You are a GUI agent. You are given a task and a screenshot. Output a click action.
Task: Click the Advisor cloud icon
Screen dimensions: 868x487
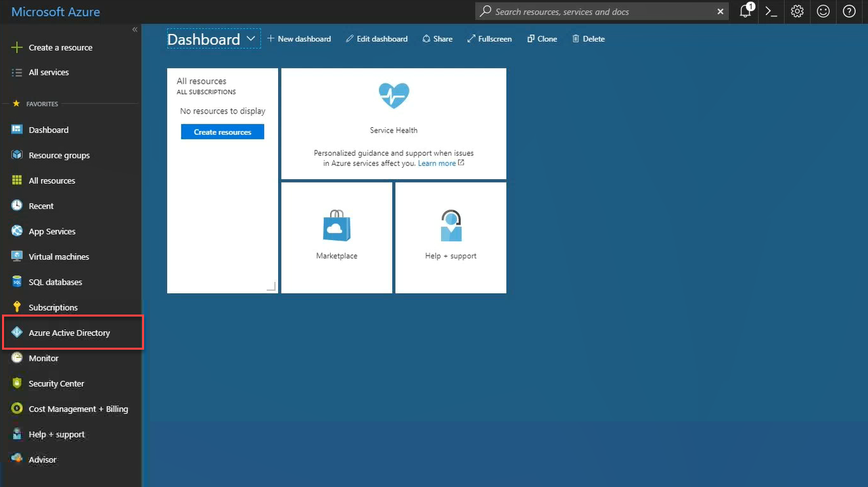tap(17, 459)
